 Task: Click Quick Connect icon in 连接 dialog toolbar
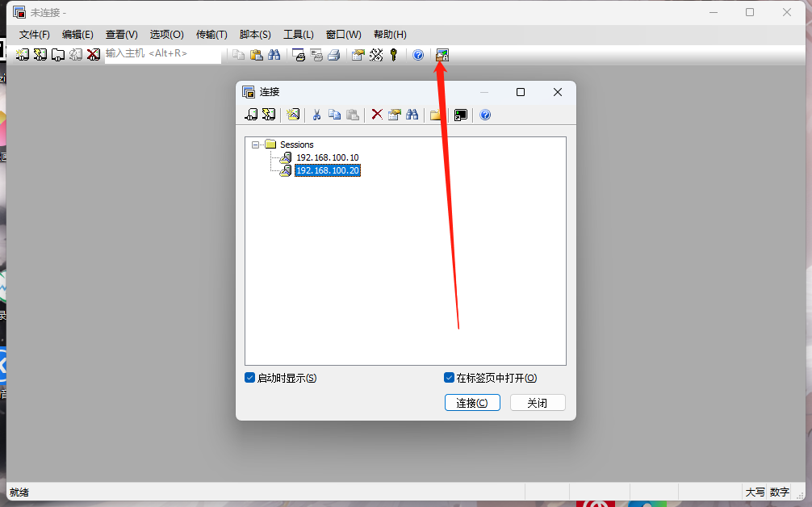coord(269,115)
